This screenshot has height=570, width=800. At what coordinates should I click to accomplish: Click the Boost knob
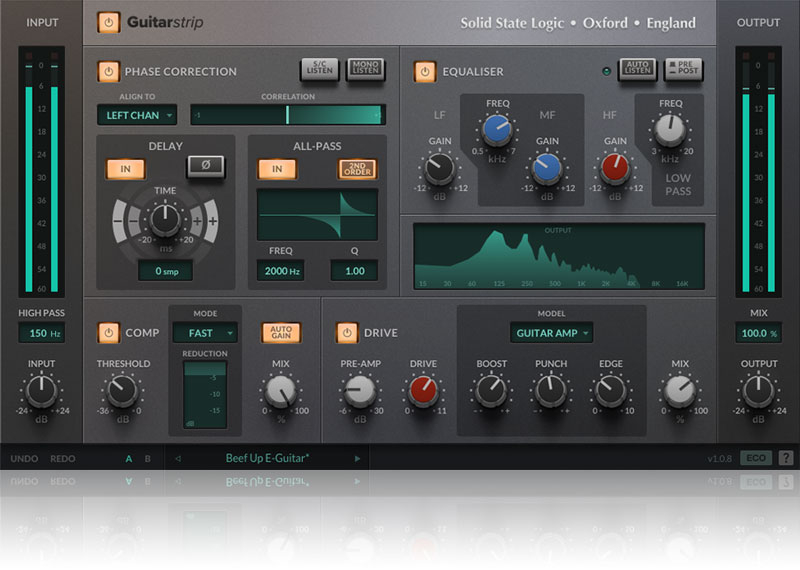point(491,391)
